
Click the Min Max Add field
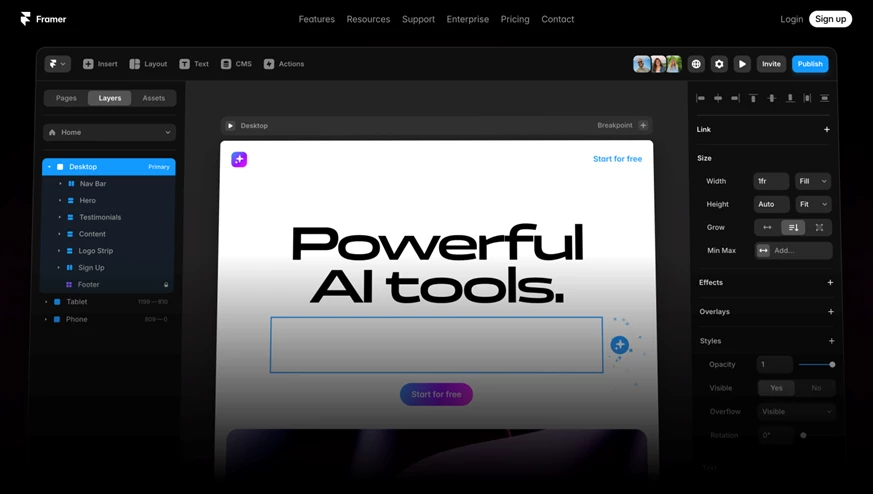click(x=793, y=251)
